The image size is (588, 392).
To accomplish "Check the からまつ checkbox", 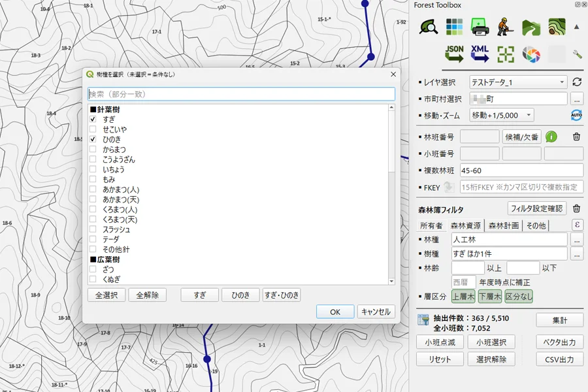I will (93, 150).
